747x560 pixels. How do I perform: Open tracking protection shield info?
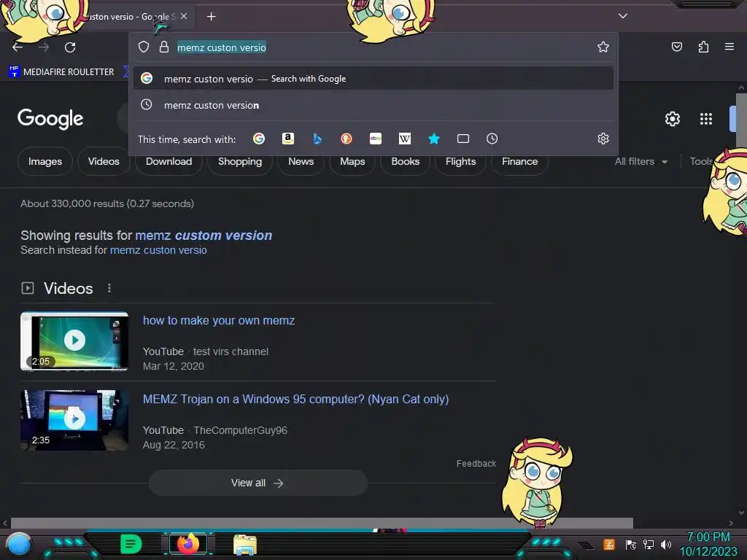pyautogui.click(x=144, y=47)
